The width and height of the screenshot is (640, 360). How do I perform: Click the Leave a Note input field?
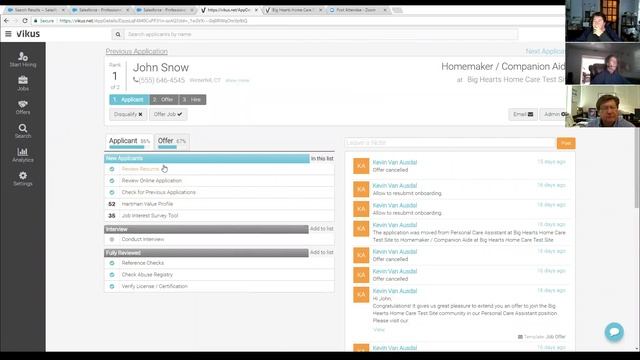click(450, 143)
